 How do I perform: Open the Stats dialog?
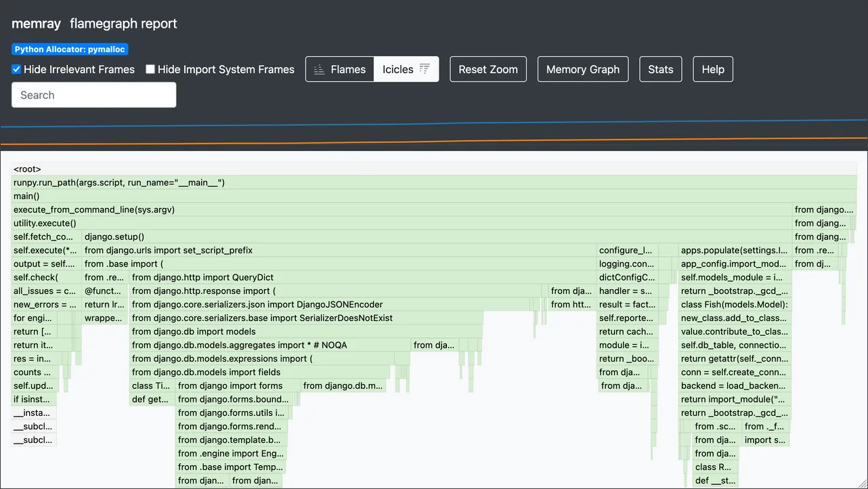point(660,69)
